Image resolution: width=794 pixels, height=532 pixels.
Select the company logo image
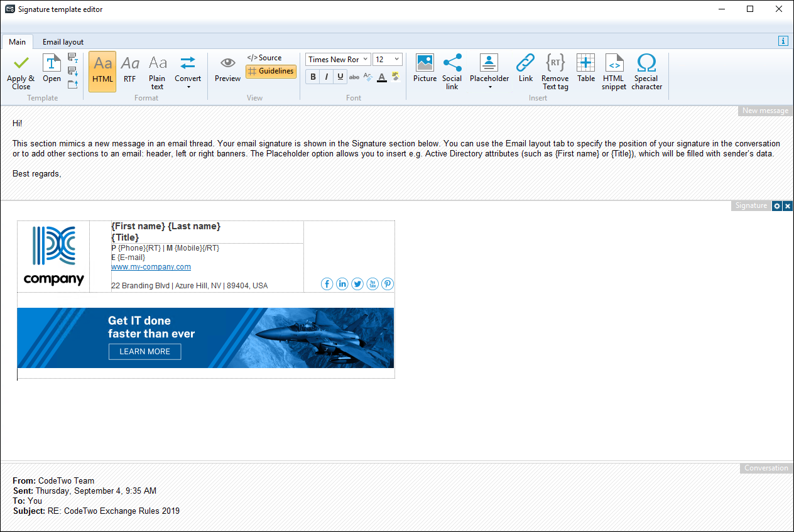pyautogui.click(x=53, y=256)
